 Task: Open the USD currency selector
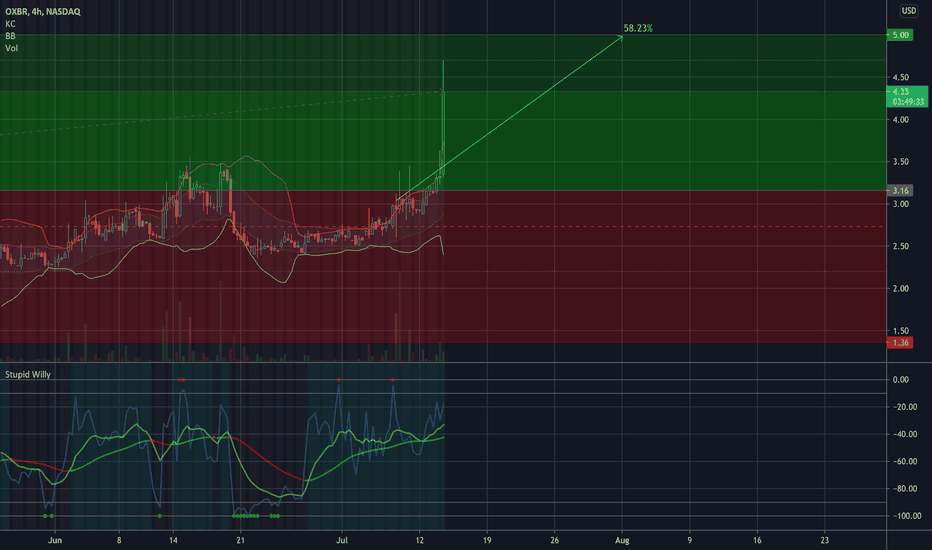[x=908, y=11]
